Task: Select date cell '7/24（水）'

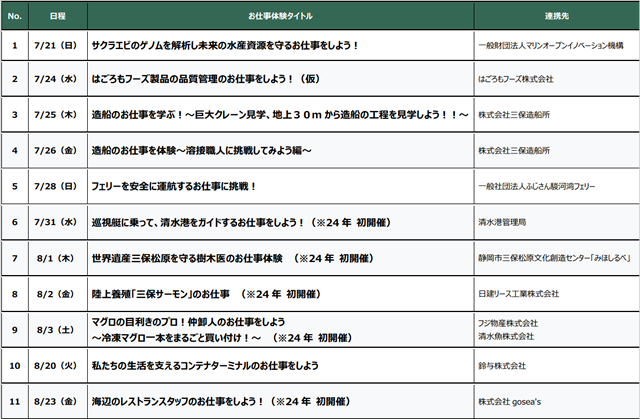Action: click(x=56, y=79)
